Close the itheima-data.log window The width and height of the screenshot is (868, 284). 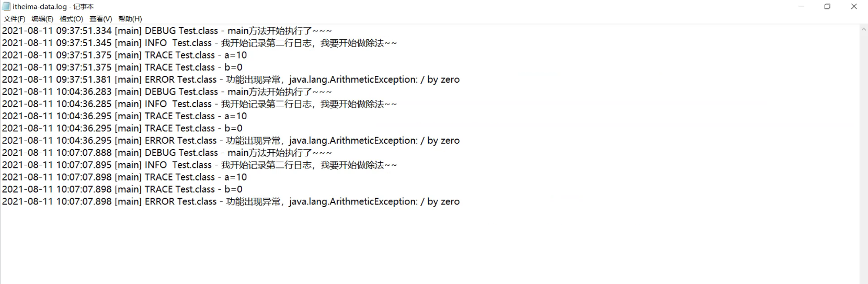point(854,6)
